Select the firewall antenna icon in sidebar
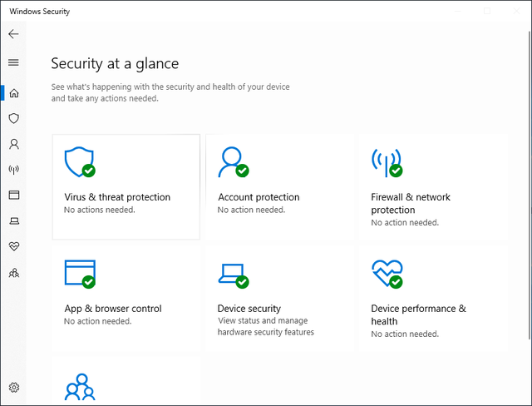The width and height of the screenshot is (532, 406). click(x=13, y=170)
